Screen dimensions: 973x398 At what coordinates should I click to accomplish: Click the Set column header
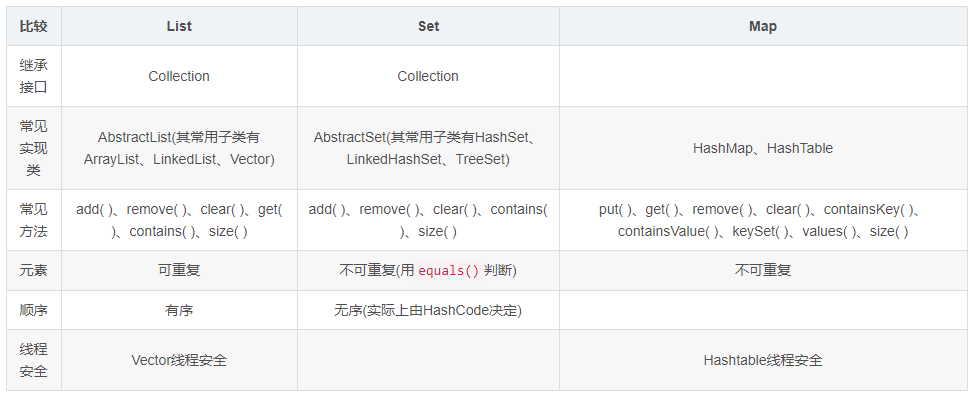point(428,26)
